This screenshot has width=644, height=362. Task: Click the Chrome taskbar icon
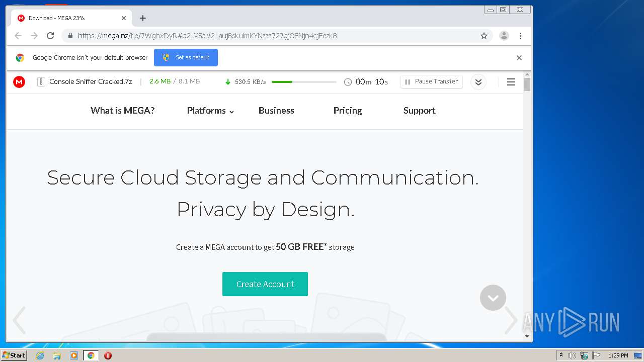pyautogui.click(x=91, y=355)
